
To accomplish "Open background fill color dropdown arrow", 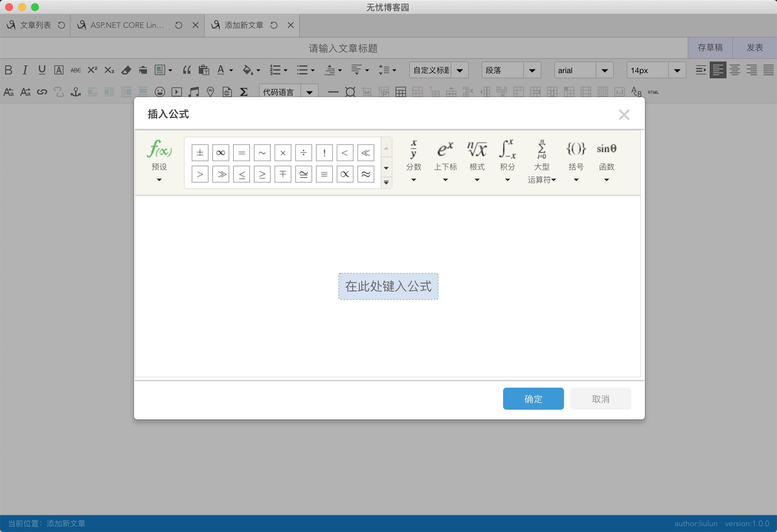I will pos(258,71).
